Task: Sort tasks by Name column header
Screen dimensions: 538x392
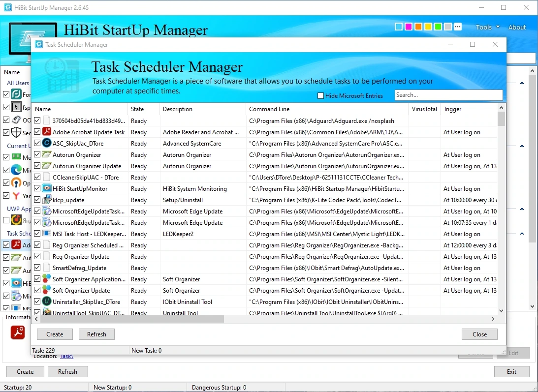Action: tap(80, 109)
